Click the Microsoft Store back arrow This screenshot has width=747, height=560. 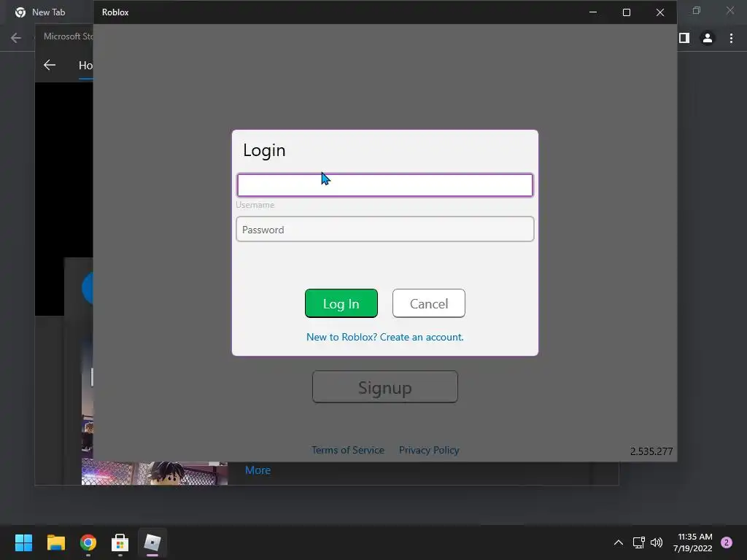tap(50, 65)
